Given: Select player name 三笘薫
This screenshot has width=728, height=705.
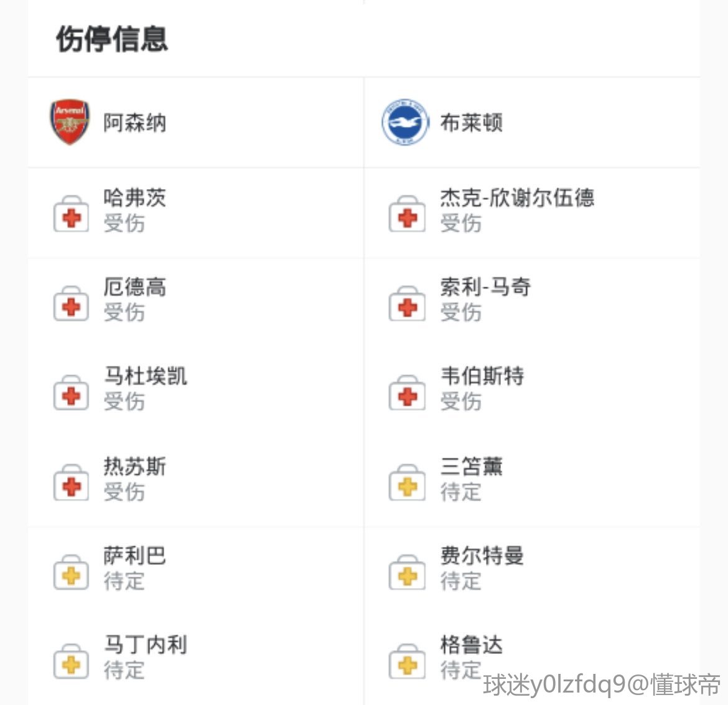Looking at the screenshot, I should (x=471, y=466).
